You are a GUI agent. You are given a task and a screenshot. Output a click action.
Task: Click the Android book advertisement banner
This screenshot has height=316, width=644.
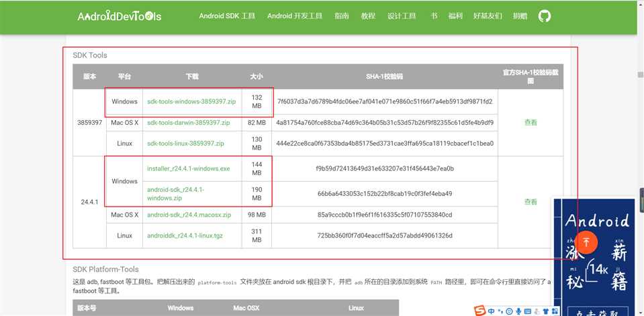[x=594, y=258]
